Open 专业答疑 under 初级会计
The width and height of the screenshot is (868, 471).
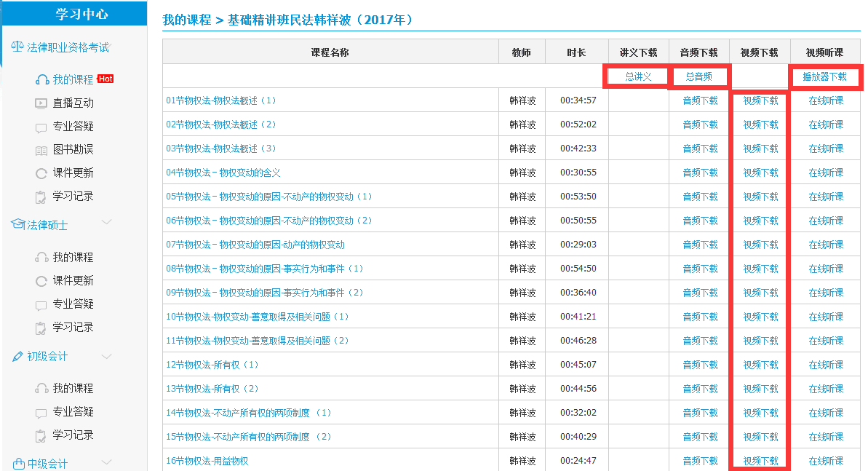tap(73, 412)
